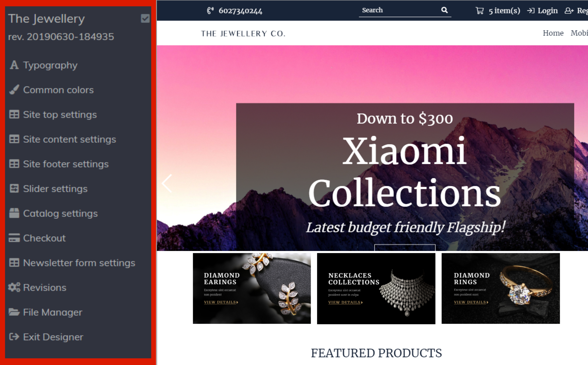
Task: Click the Common colors paintbrush icon
Action: coord(14,89)
